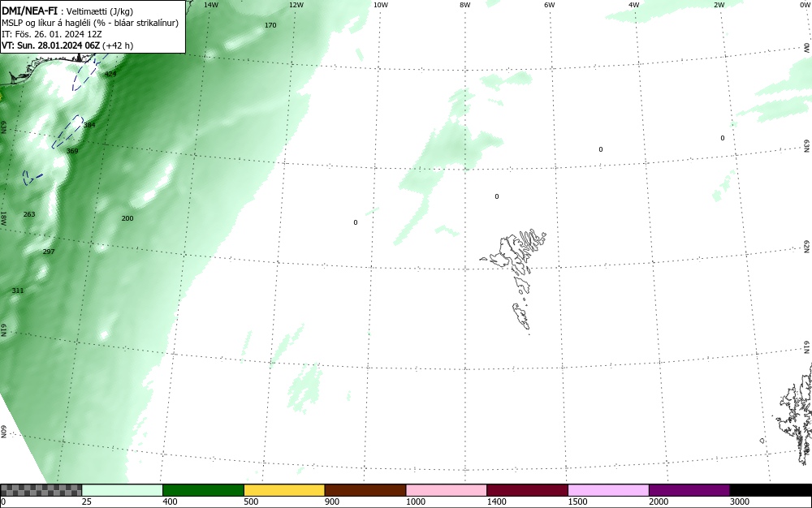Select the 62N latitude label
The width and height of the screenshot is (812, 508).
(807, 246)
